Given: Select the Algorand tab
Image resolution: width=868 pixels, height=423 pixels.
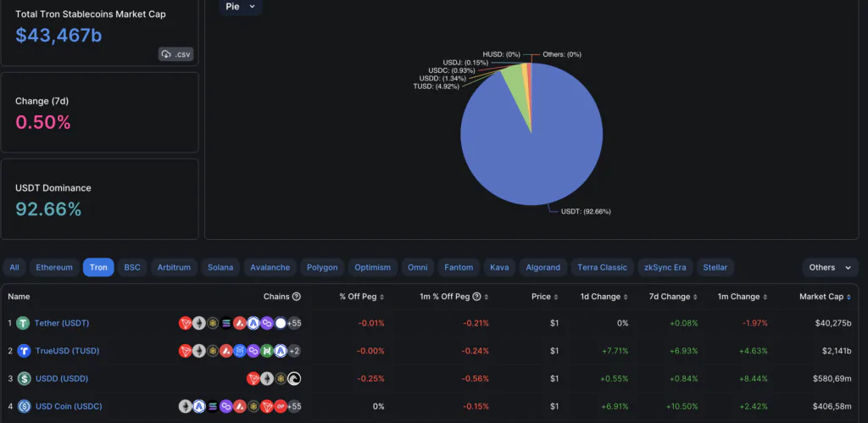Looking at the screenshot, I should tap(543, 267).
